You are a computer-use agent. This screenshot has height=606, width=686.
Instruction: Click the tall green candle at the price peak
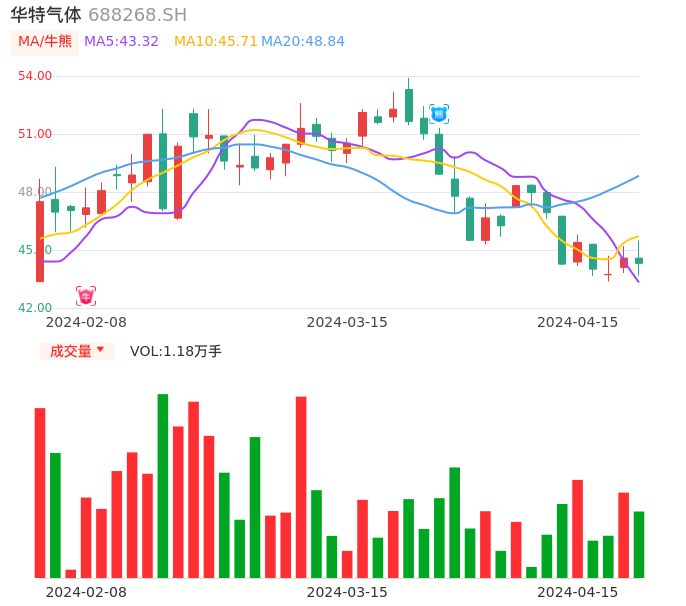tap(409, 105)
